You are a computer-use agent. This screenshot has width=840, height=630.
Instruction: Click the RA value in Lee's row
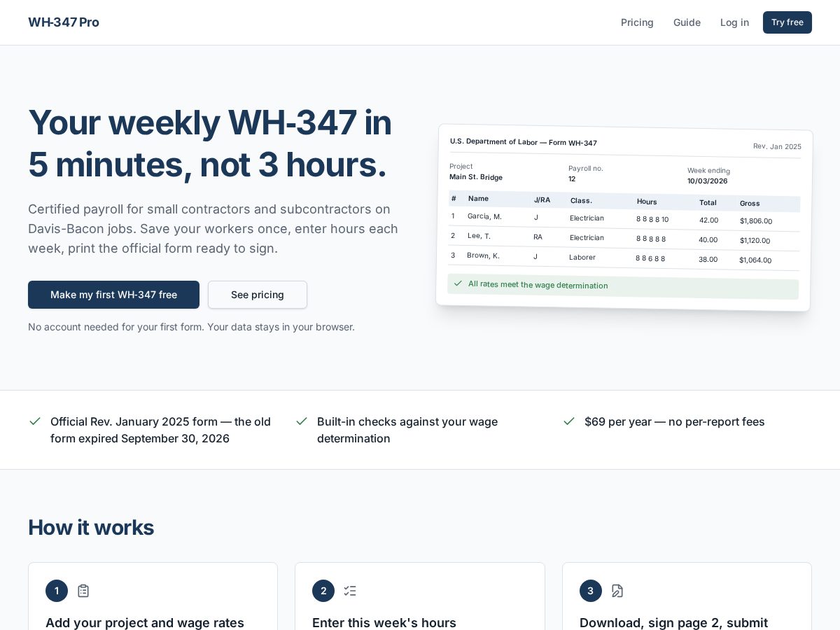pos(538,237)
